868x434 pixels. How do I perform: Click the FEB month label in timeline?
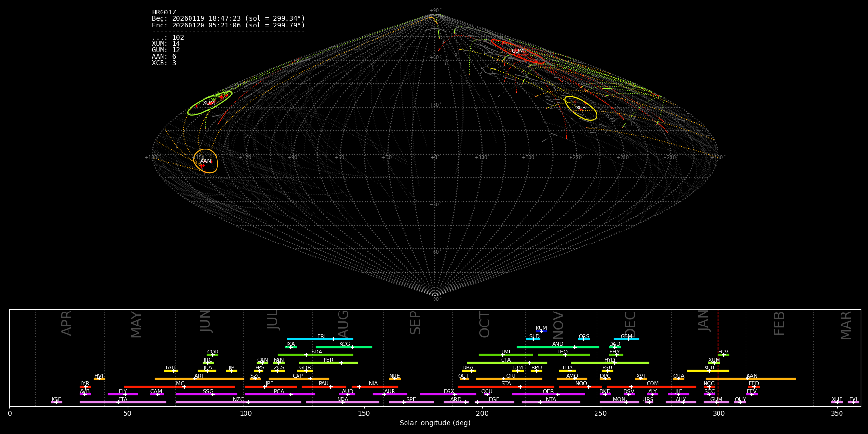click(x=779, y=323)
